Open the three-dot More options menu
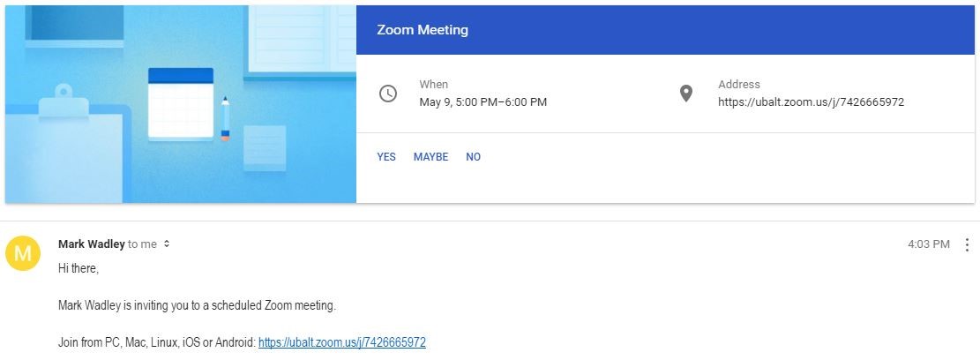This screenshot has height=360, width=980. 967,244
